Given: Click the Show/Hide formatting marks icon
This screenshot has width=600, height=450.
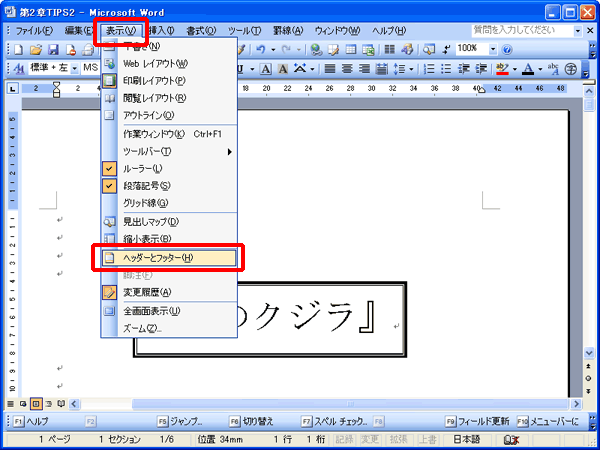Looking at the screenshot, I should click(446, 49).
